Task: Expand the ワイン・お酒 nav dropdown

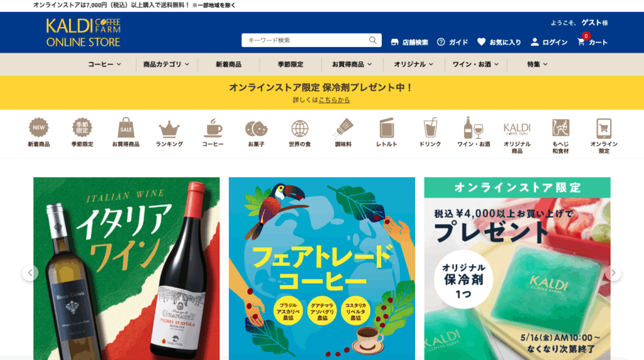Action: [475, 65]
